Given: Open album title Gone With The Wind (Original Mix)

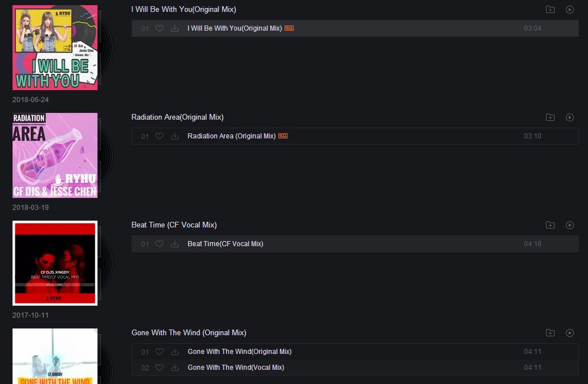Looking at the screenshot, I should (189, 333).
